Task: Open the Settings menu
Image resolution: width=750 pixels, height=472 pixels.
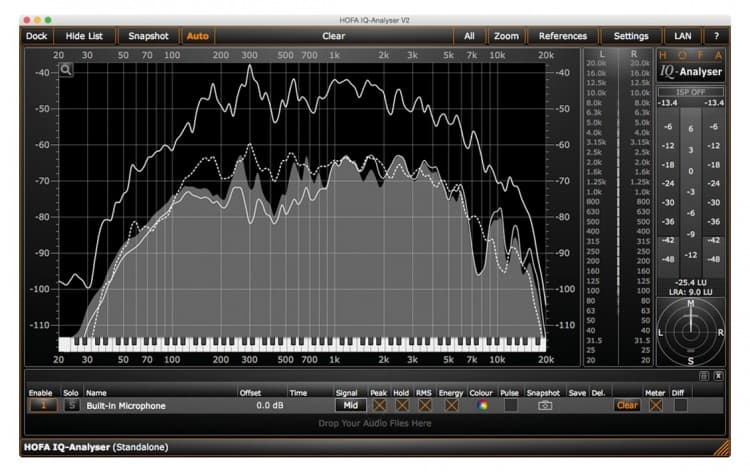Action: pos(631,36)
